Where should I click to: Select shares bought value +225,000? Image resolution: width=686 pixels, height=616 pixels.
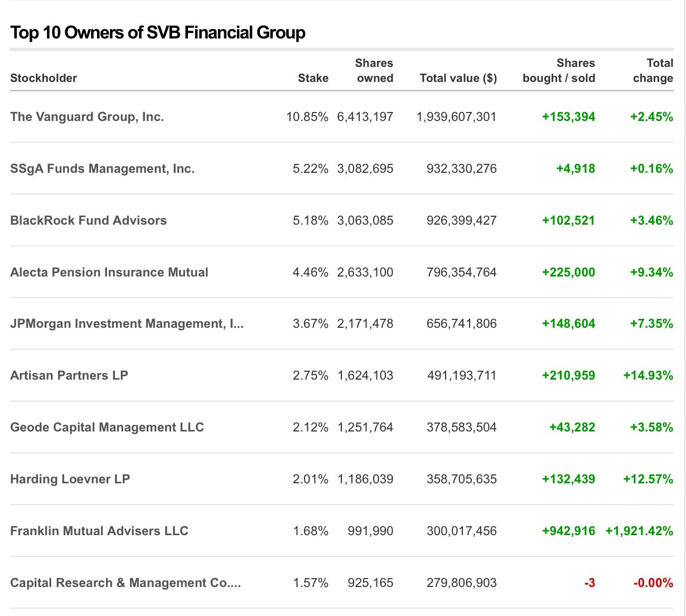click(568, 273)
